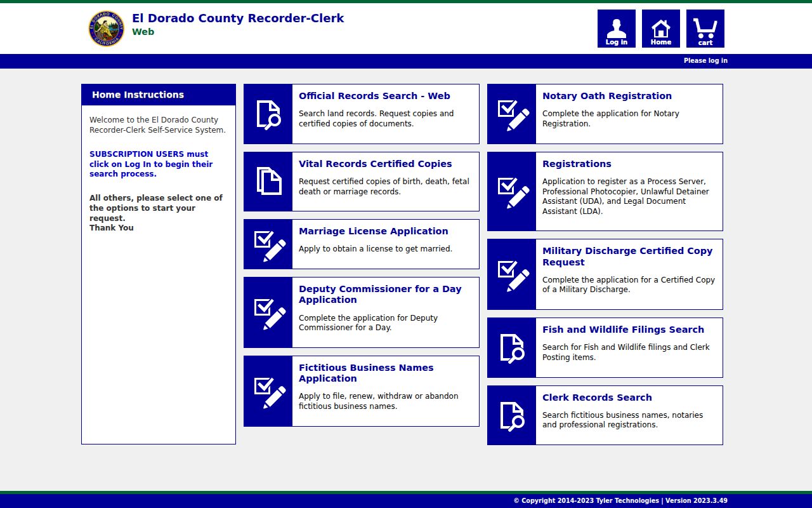
Task: Click the El Dorado County seal logo
Action: point(106,29)
